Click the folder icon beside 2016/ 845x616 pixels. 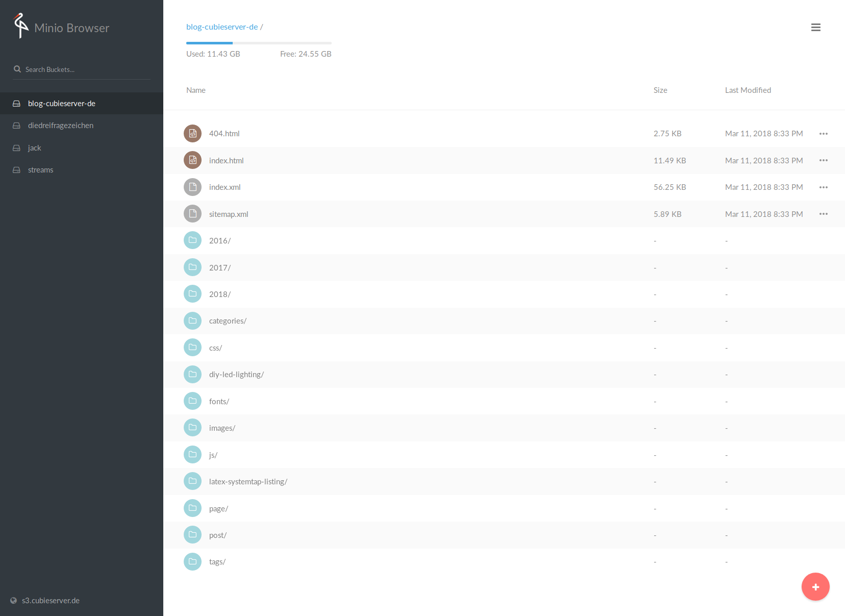(192, 240)
